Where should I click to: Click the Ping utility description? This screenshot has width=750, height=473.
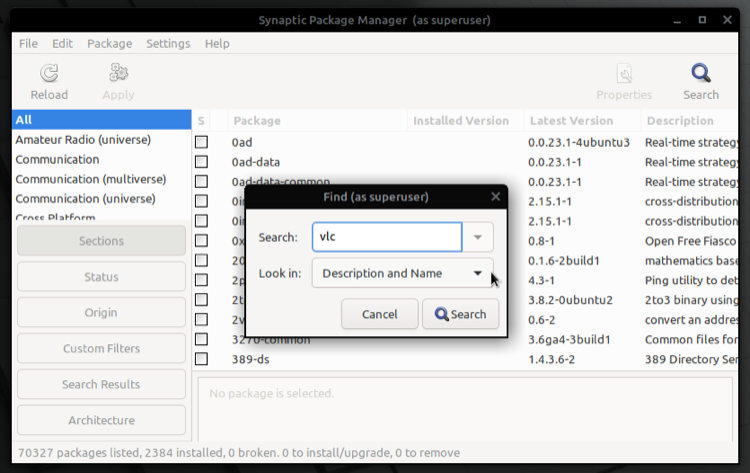coord(691,280)
